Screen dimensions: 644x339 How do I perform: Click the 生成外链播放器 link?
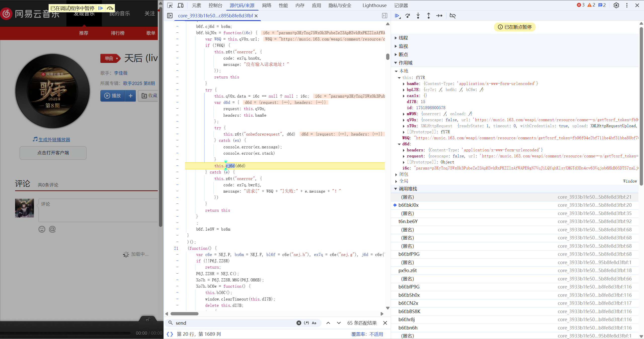coord(54,140)
